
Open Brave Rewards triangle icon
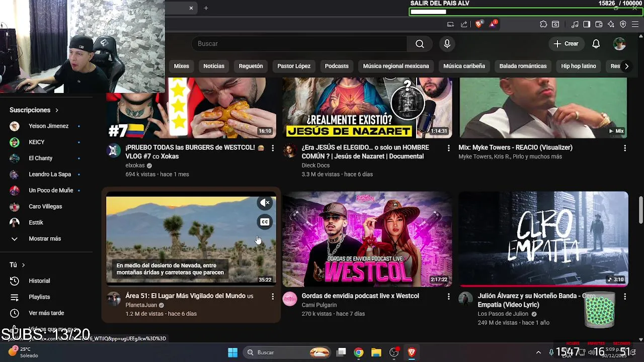(493, 24)
